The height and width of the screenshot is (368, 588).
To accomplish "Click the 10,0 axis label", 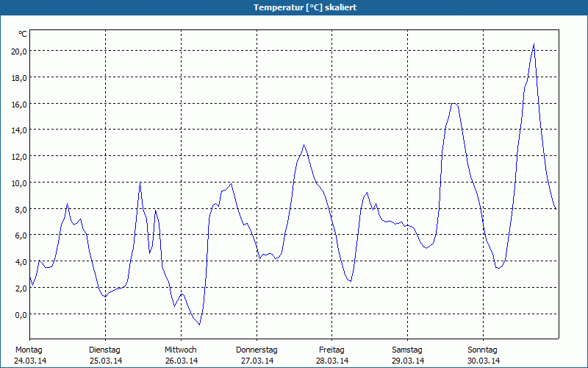I will click(x=18, y=183).
